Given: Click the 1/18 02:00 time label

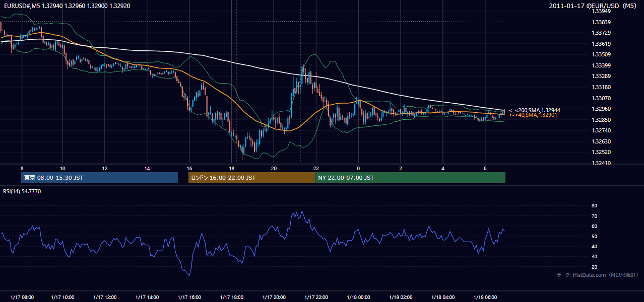Looking at the screenshot, I should 401,297.
